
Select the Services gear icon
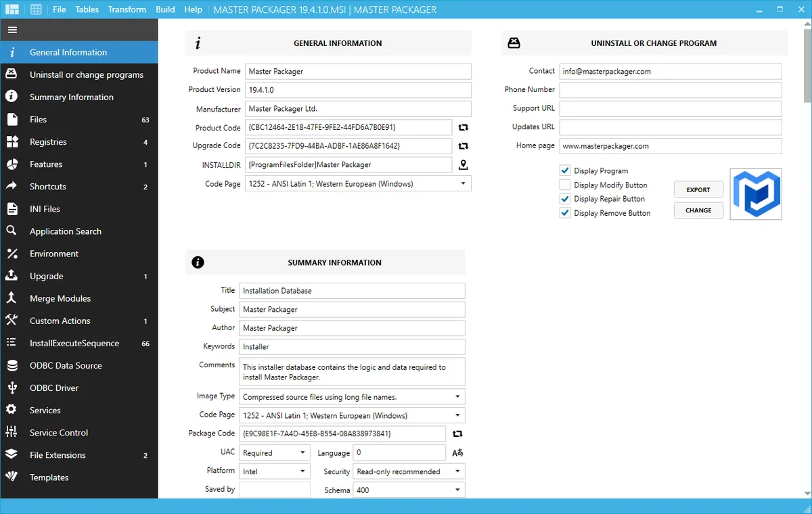[12, 410]
